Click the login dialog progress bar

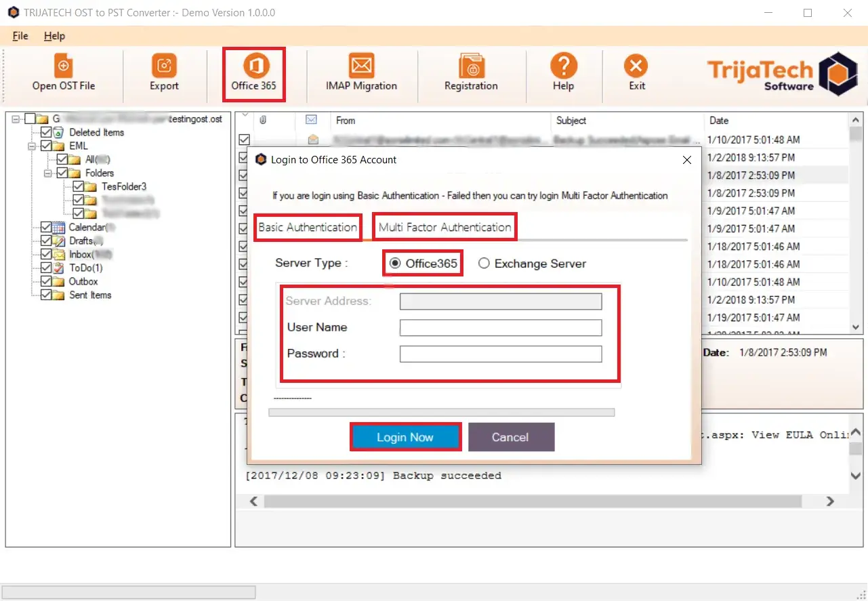pos(442,412)
